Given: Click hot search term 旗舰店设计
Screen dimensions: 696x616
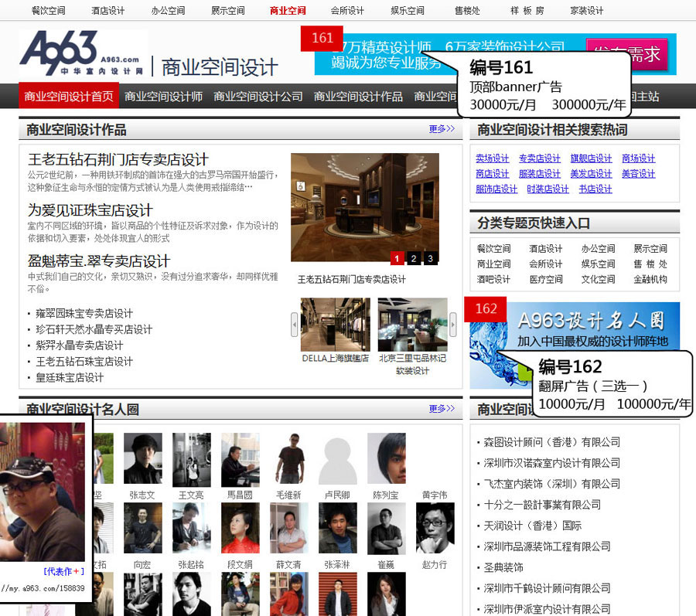Looking at the screenshot, I should click(x=592, y=158).
